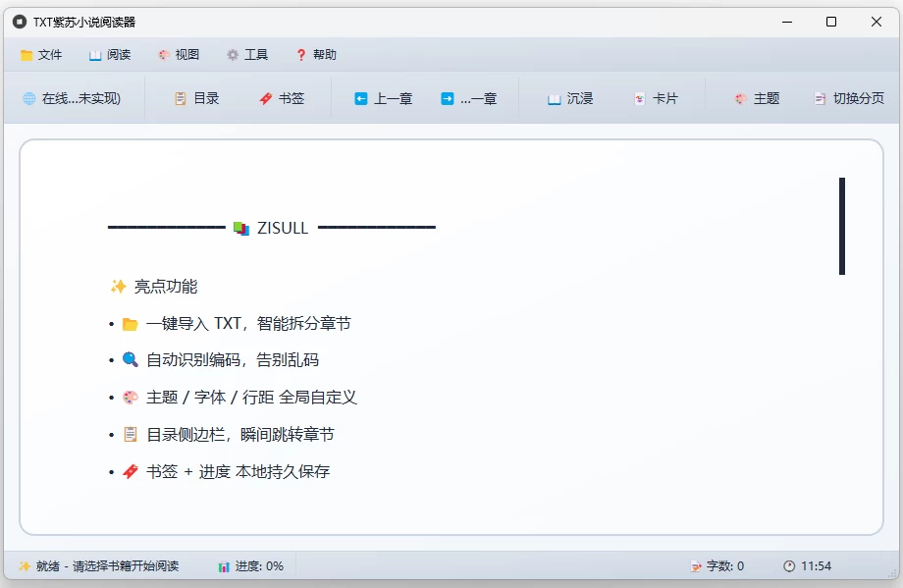This screenshot has width=903, height=588.
Task: Jump to next chapter arrow button
Action: point(448,98)
